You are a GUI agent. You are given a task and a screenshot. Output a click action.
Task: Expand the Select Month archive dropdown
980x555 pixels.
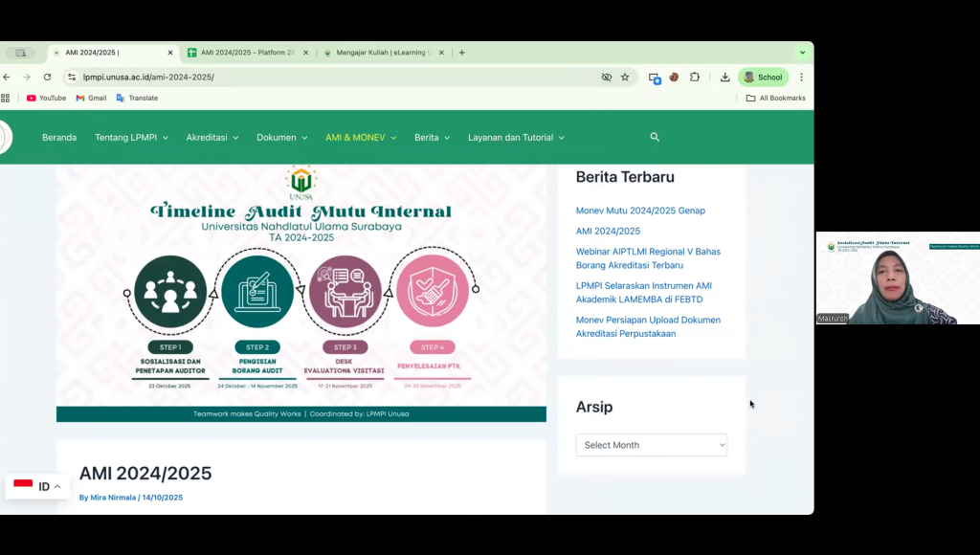coord(652,445)
